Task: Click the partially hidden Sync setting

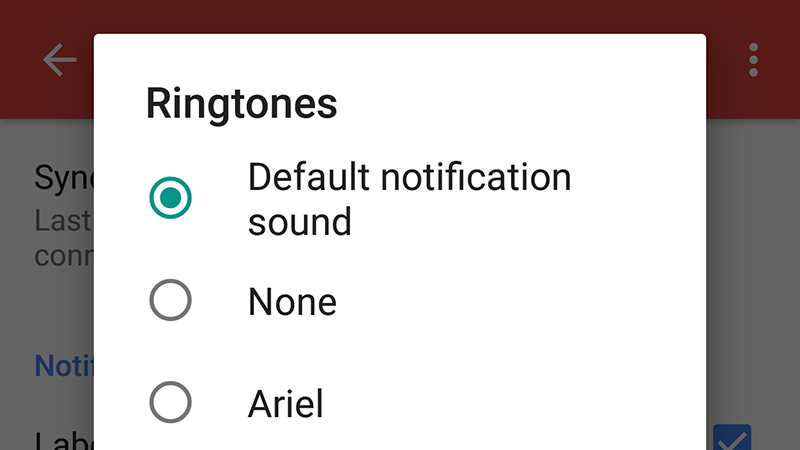Action: click(x=64, y=179)
